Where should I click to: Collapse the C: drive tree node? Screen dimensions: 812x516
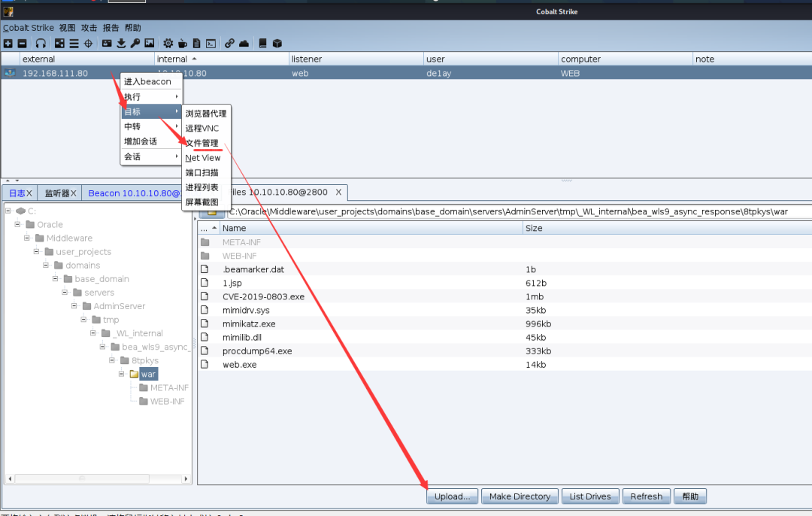[8, 211]
